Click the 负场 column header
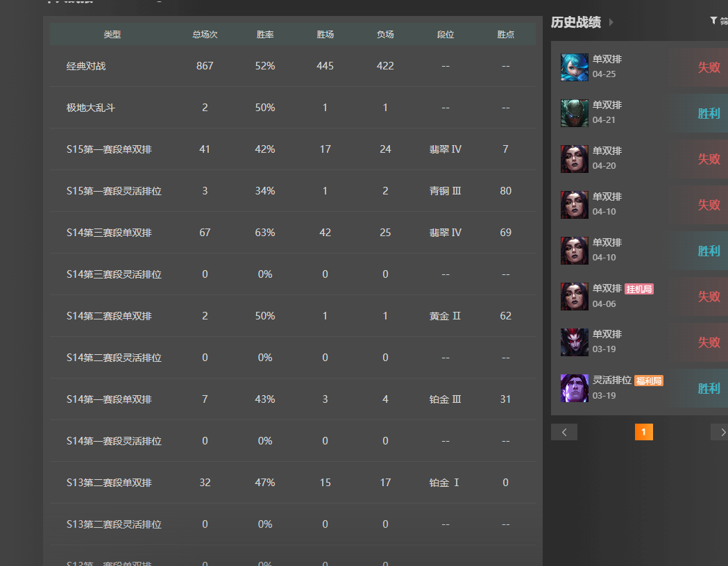 (x=385, y=35)
